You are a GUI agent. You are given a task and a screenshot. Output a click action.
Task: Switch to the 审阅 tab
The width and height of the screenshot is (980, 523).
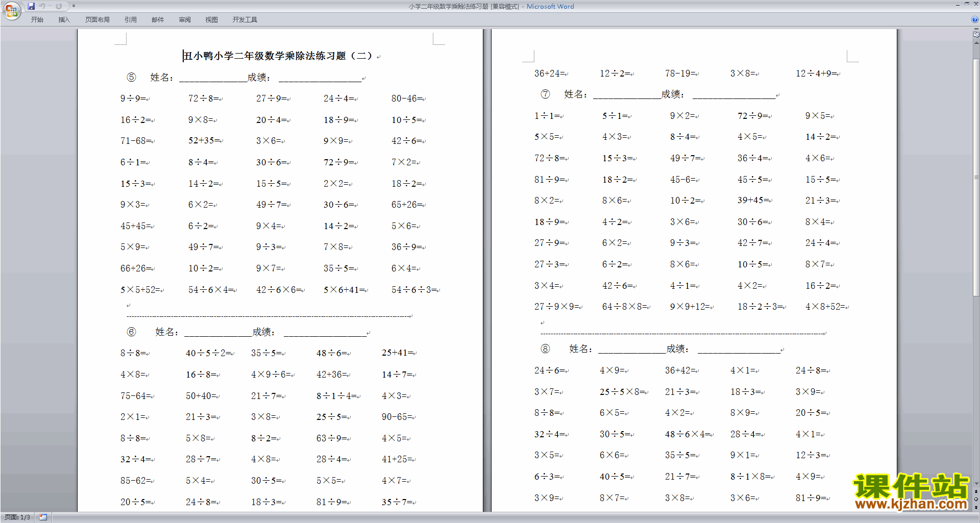tap(185, 20)
